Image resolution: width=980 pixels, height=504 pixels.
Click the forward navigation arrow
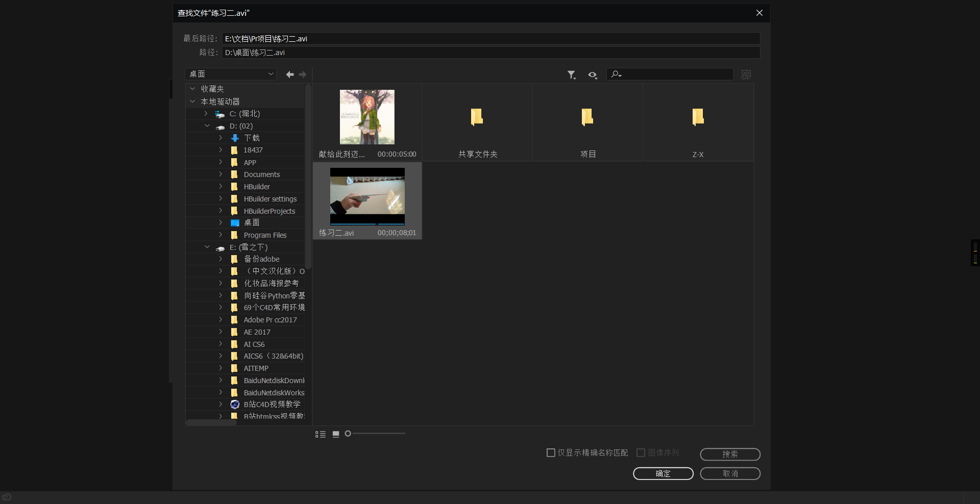303,74
